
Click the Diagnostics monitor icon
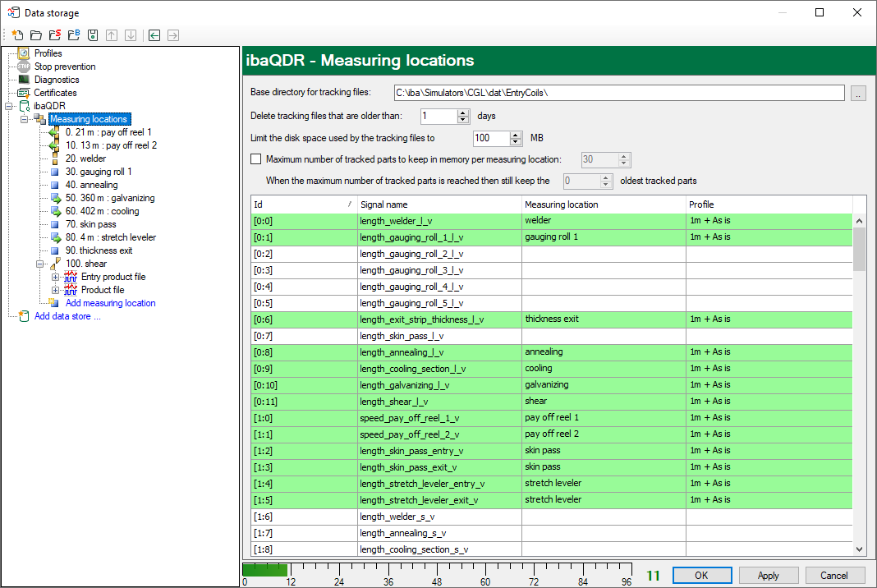tap(24, 80)
